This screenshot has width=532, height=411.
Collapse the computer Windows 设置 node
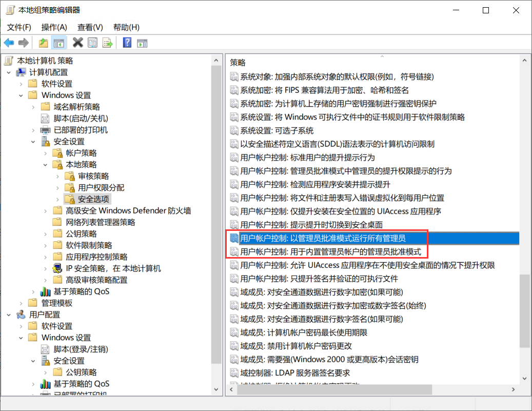[x=21, y=95]
